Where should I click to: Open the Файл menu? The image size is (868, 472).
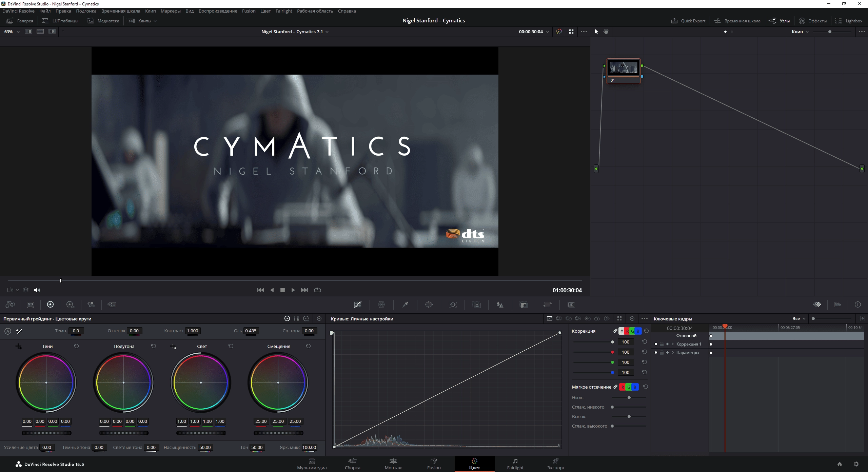(x=45, y=11)
